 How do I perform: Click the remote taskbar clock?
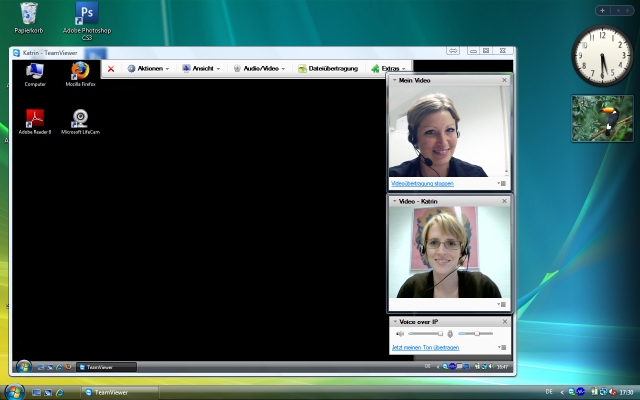[x=502, y=367]
